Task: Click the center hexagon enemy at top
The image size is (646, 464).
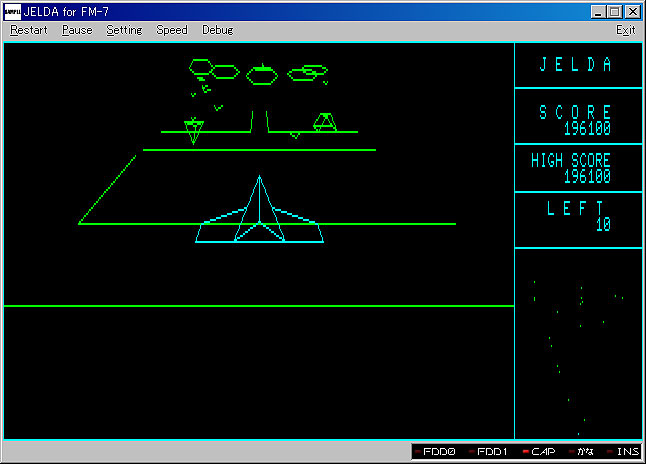Action: [262, 72]
